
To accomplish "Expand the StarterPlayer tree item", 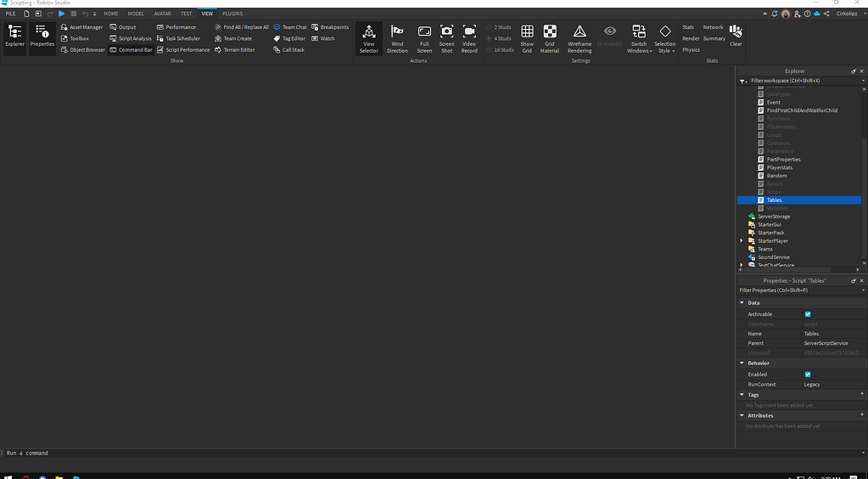I will click(742, 240).
